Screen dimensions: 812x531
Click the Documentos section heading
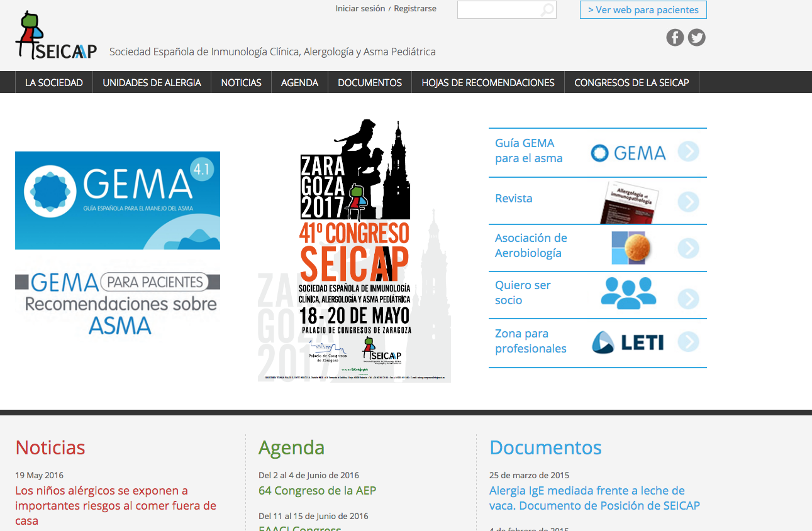(x=546, y=447)
